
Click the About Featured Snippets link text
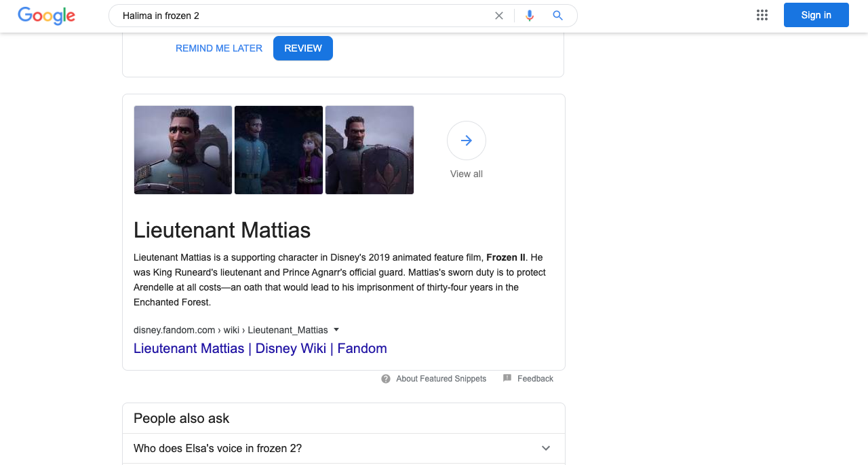[441, 379]
